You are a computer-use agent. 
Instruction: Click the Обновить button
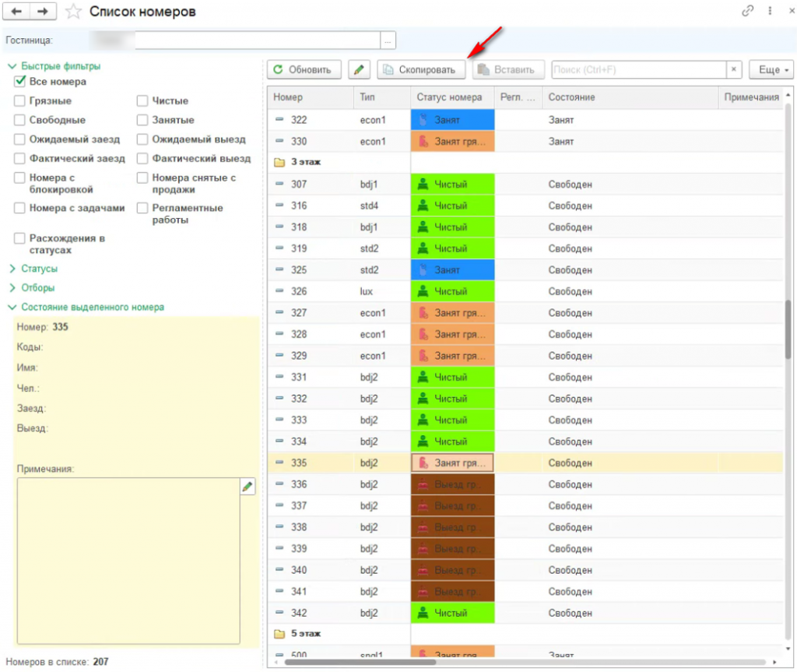click(x=304, y=70)
